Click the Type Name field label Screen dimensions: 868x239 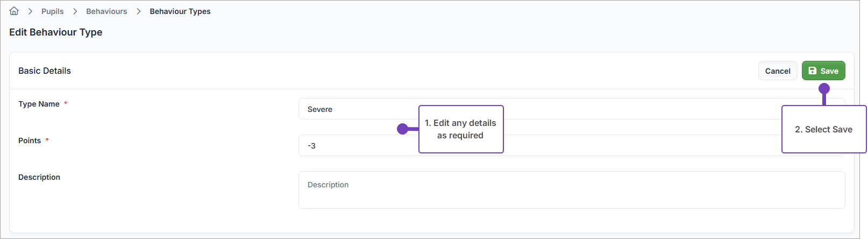(39, 104)
